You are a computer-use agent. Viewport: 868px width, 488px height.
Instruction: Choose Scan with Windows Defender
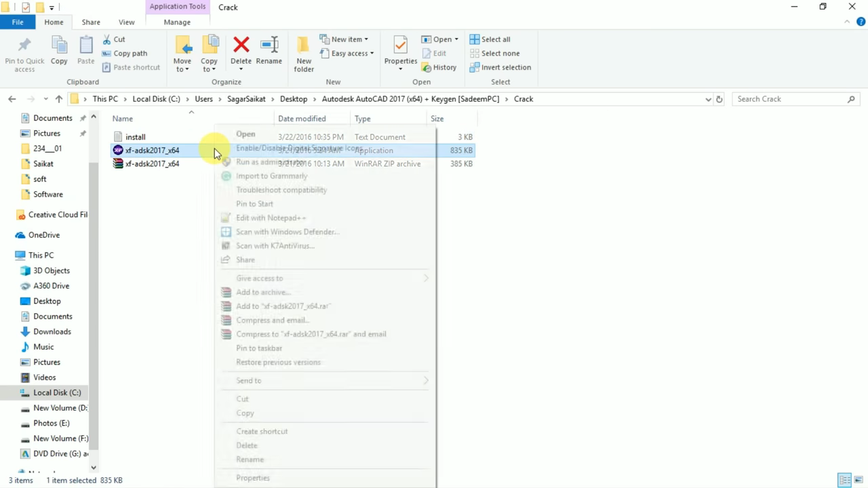[288, 232]
